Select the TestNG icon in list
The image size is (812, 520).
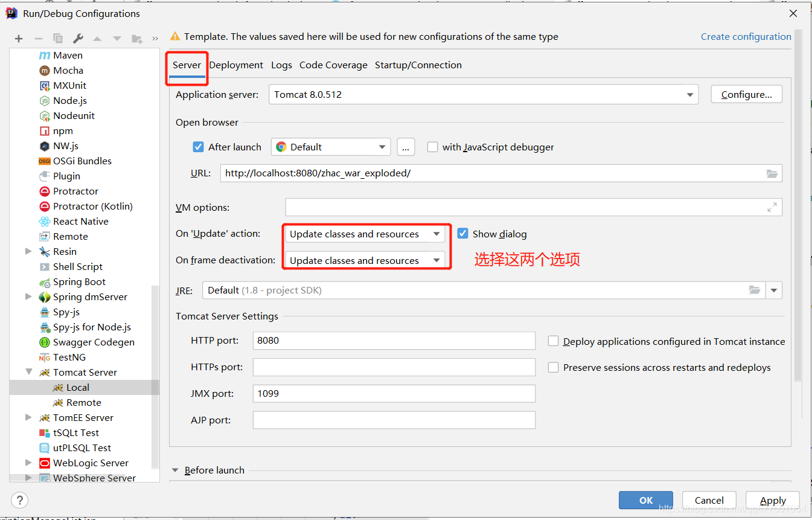[45, 357]
